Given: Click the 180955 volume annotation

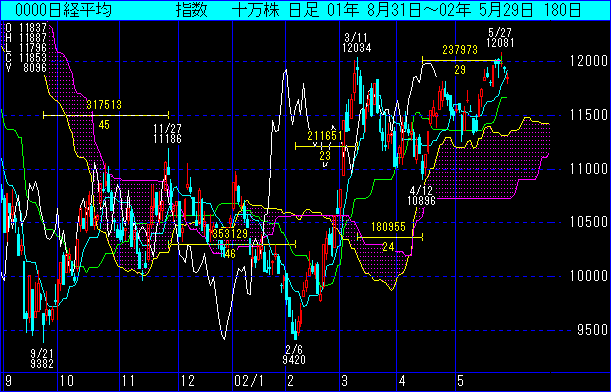Looking at the screenshot, I should (388, 227).
